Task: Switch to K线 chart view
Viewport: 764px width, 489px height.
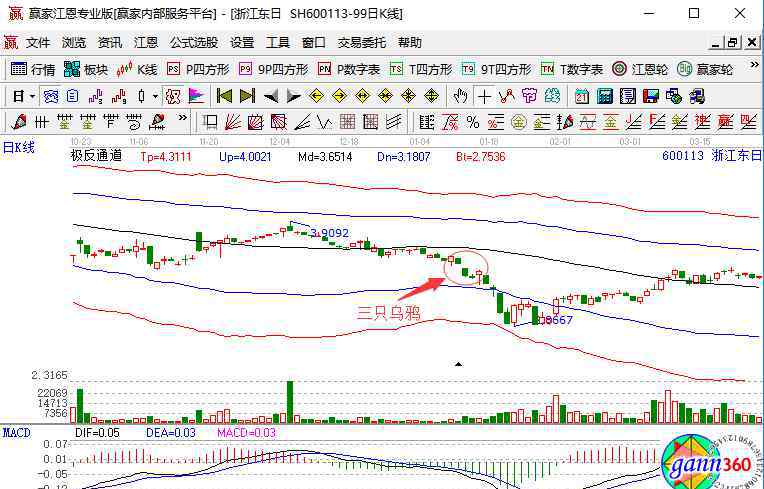Action: point(136,70)
